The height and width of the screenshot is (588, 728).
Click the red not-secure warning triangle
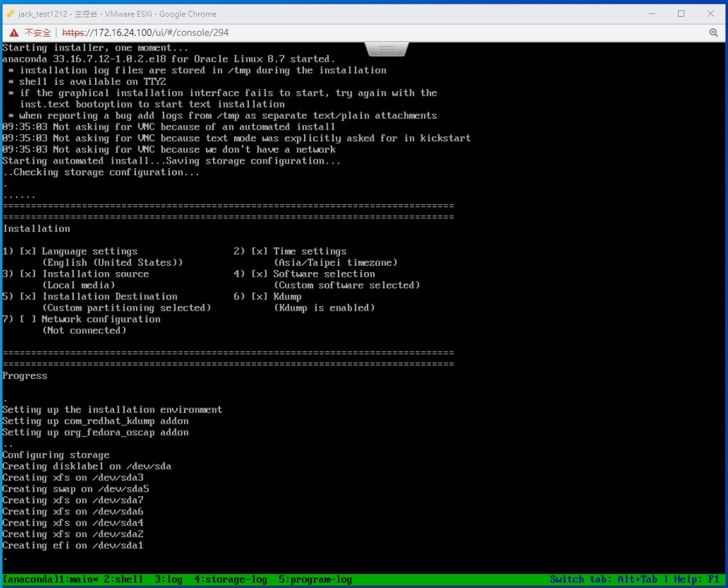[14, 33]
